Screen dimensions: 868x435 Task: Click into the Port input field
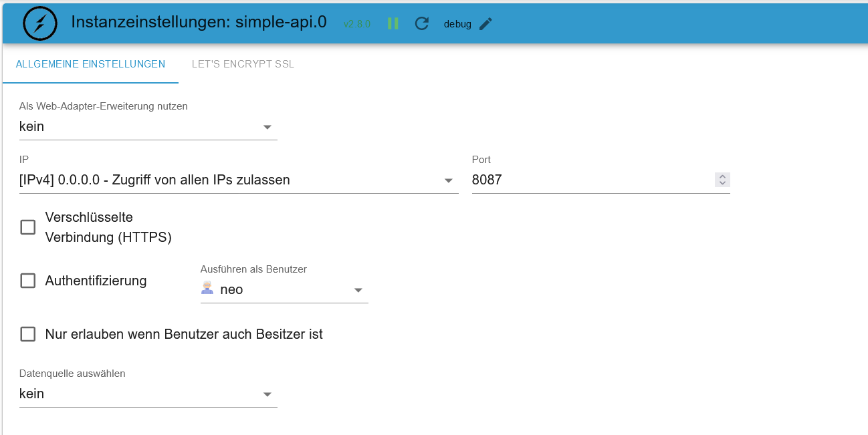coord(588,180)
